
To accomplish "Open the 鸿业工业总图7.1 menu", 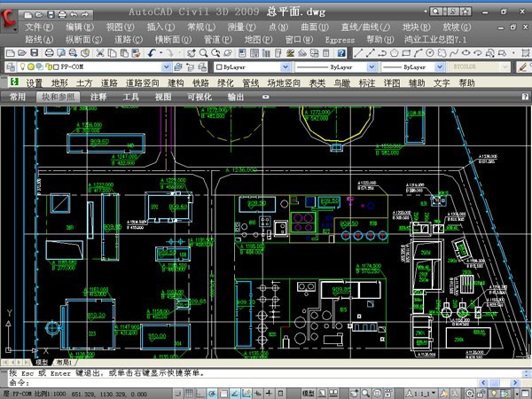I will 435,40.
